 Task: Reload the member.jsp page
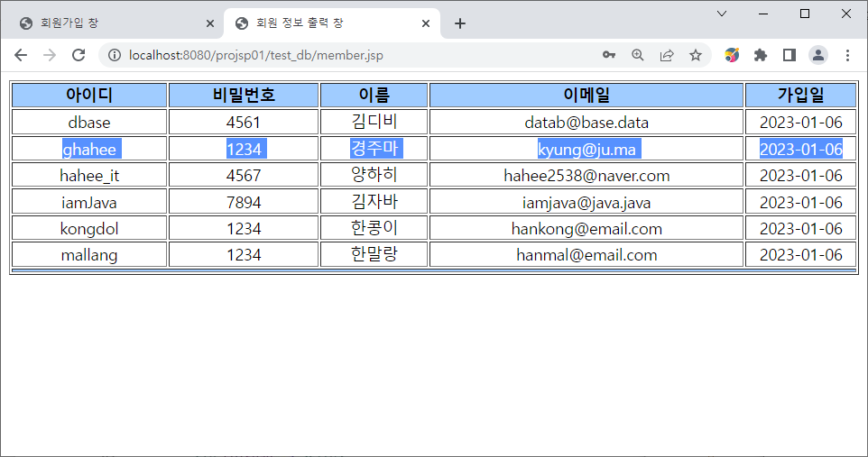coord(78,55)
